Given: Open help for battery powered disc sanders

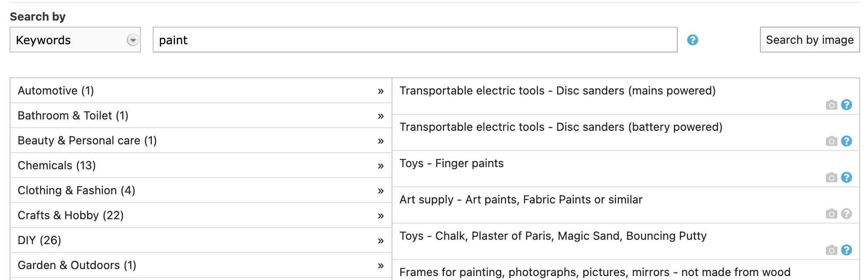Looking at the screenshot, I should click(x=847, y=141).
